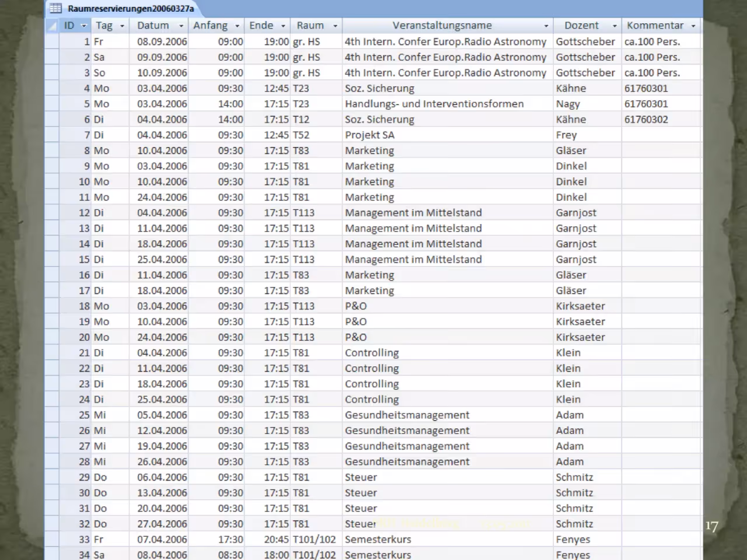Open the Raum column filter dropdown

335,26
